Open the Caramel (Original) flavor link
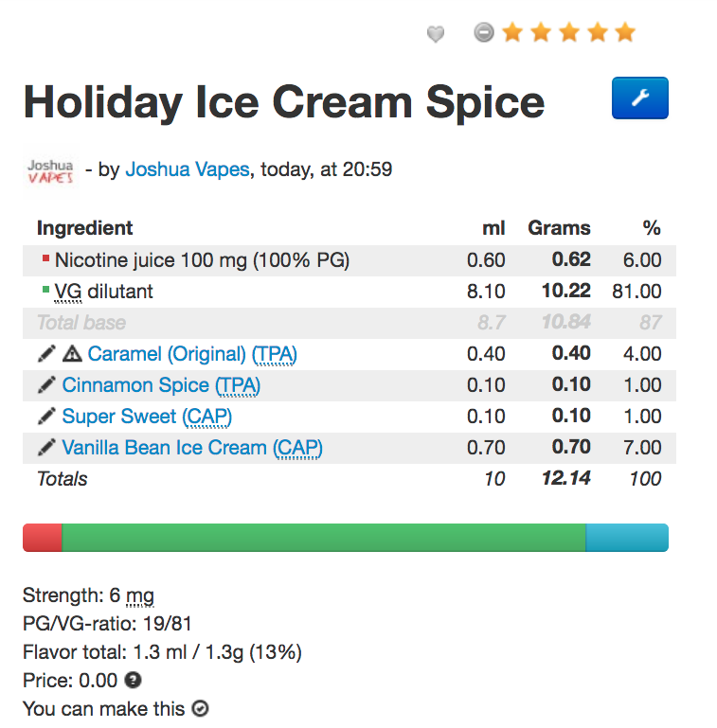Image resolution: width=717 pixels, height=728 pixels. tap(167, 354)
